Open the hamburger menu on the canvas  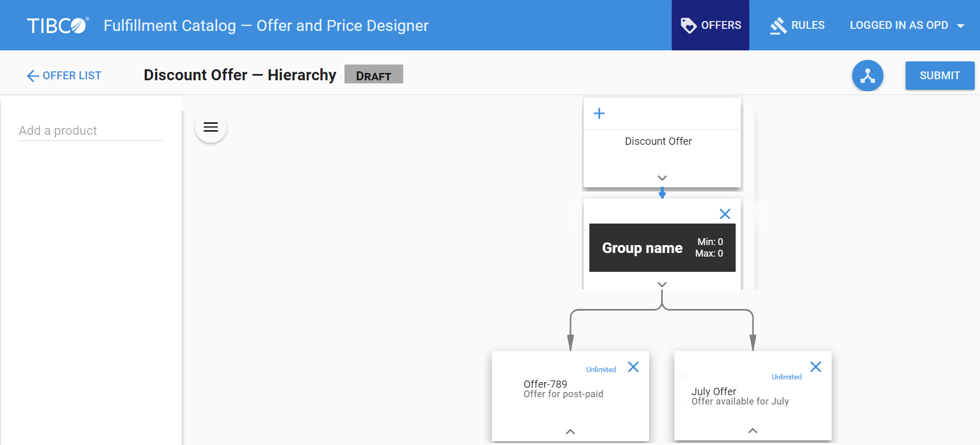point(211,127)
